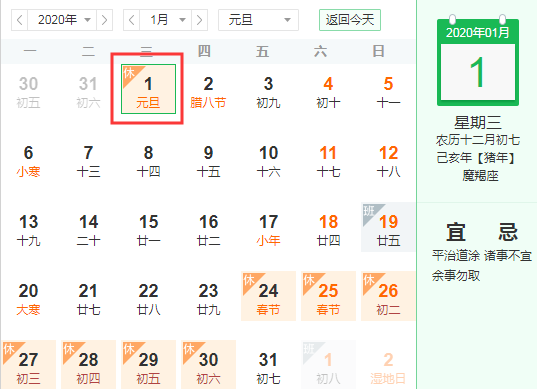Click the 诸事不宜 text
The image size is (537, 389).
click(508, 256)
